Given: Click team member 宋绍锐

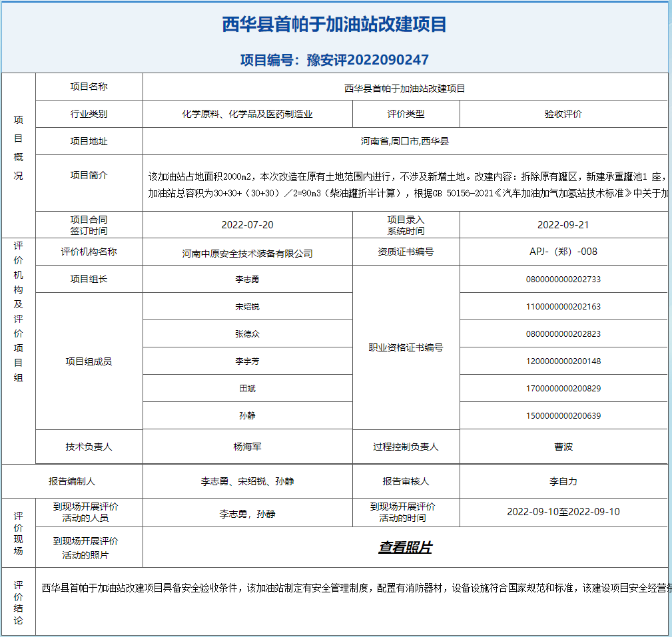Looking at the screenshot, I should 247,307.
